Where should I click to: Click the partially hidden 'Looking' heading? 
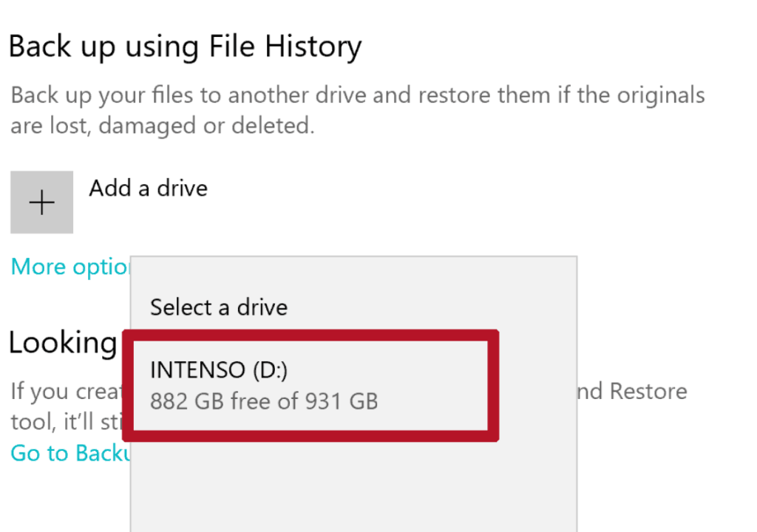[x=63, y=343]
